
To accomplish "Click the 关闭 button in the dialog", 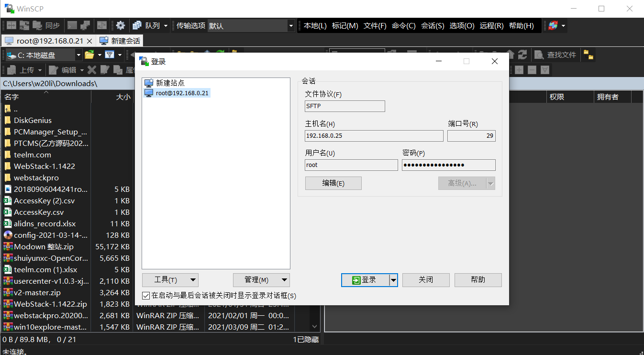I will (x=426, y=280).
